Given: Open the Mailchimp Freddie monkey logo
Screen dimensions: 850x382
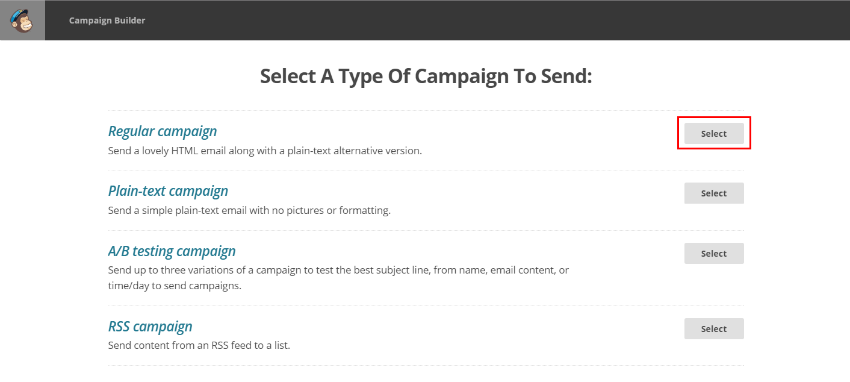Looking at the screenshot, I should coord(22,20).
